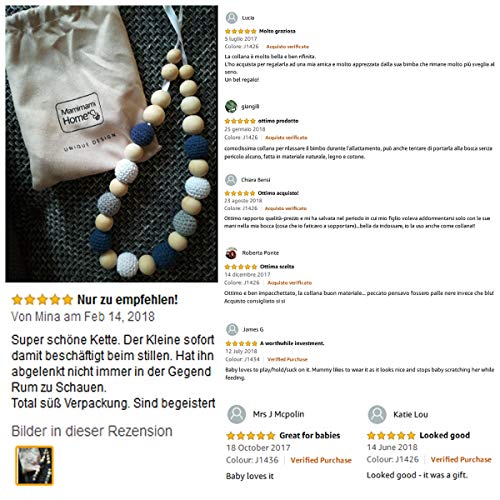The width and height of the screenshot is (500, 500).
Task: Click Lucia's profile avatar icon
Action: click(231, 18)
